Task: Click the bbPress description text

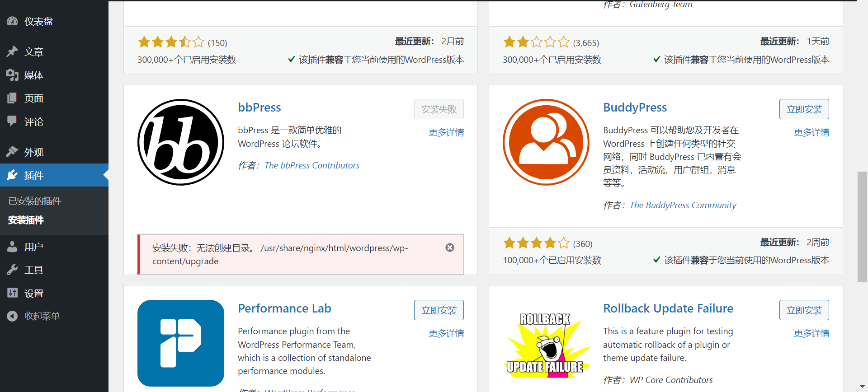Action: [290, 137]
